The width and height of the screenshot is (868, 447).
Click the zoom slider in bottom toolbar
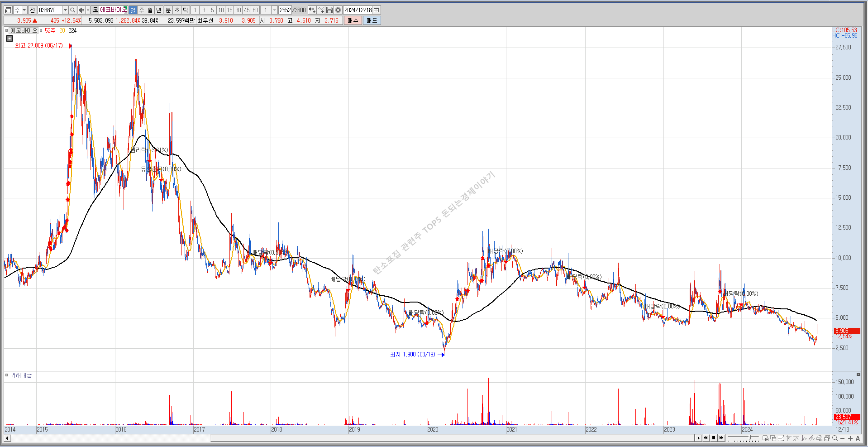743,438
